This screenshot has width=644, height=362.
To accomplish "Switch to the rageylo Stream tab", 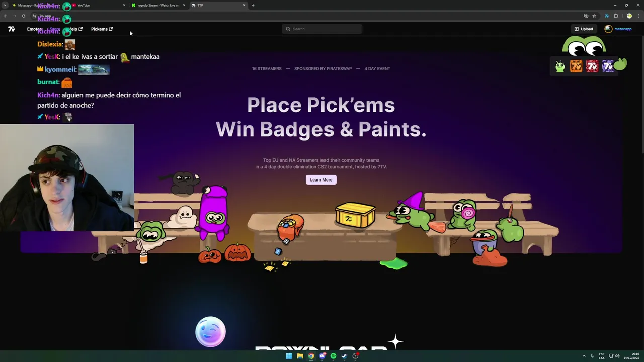I will pos(158,5).
